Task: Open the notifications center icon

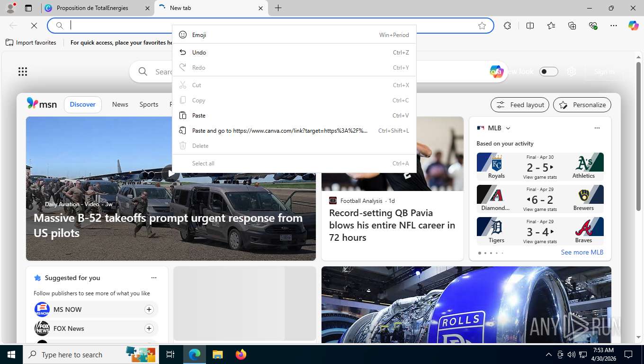Action: (x=628, y=355)
